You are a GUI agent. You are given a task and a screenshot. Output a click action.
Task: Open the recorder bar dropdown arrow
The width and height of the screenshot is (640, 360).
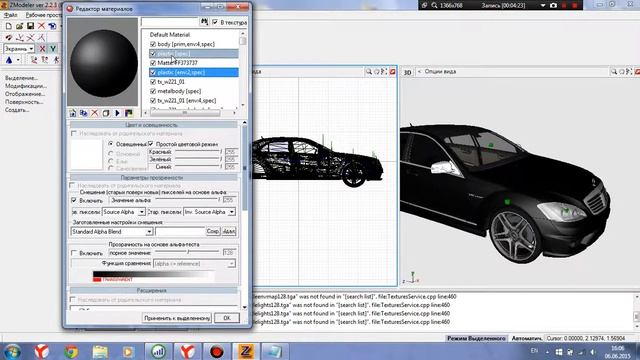[543, 5]
